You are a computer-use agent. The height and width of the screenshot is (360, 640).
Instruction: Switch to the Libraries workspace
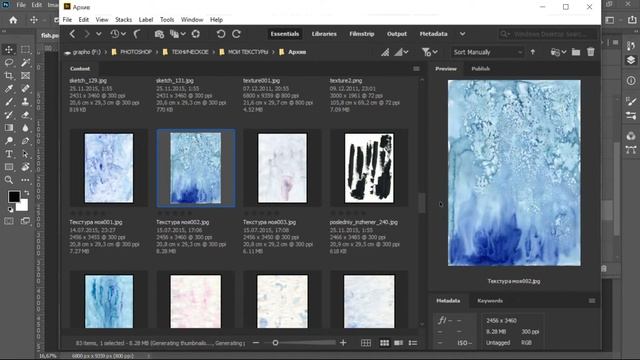(x=324, y=34)
